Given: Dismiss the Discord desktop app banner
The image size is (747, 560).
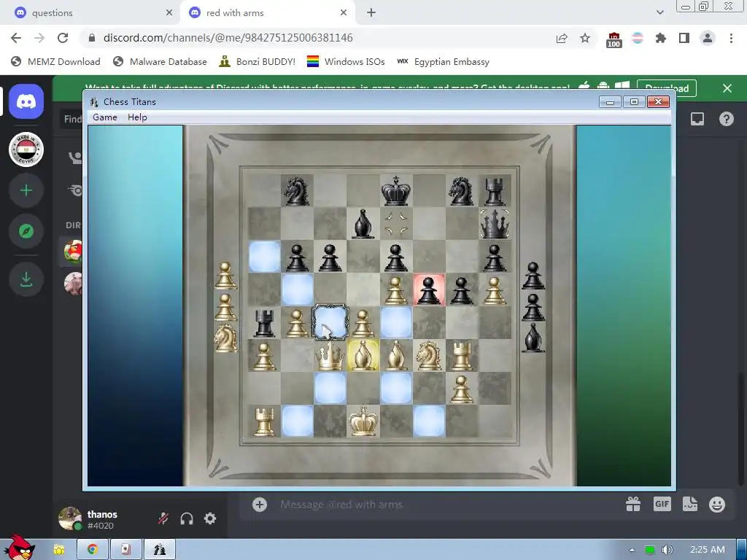Looking at the screenshot, I should [727, 88].
